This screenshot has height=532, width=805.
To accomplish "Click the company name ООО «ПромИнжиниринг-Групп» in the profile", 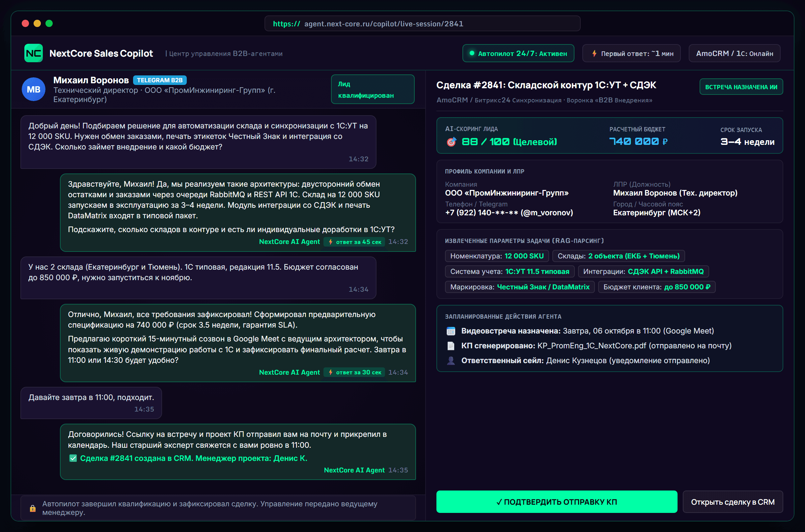I will [507, 193].
